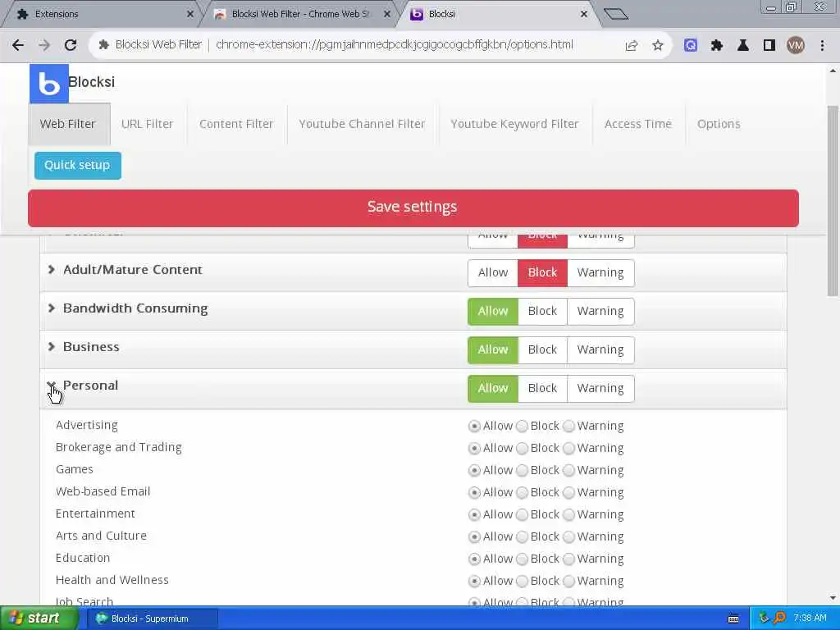Image resolution: width=840 pixels, height=630 pixels.
Task: Click the share page icon in address bar
Action: [632, 46]
